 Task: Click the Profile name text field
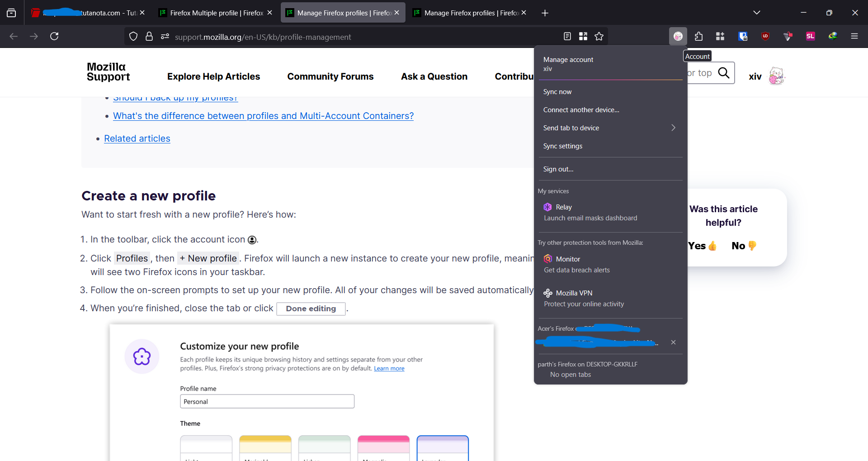pyautogui.click(x=267, y=401)
